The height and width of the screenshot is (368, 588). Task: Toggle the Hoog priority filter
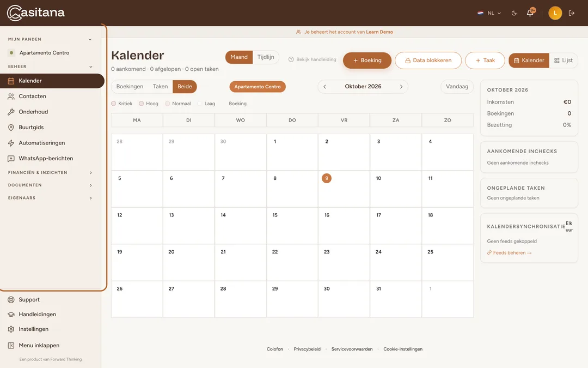149,104
